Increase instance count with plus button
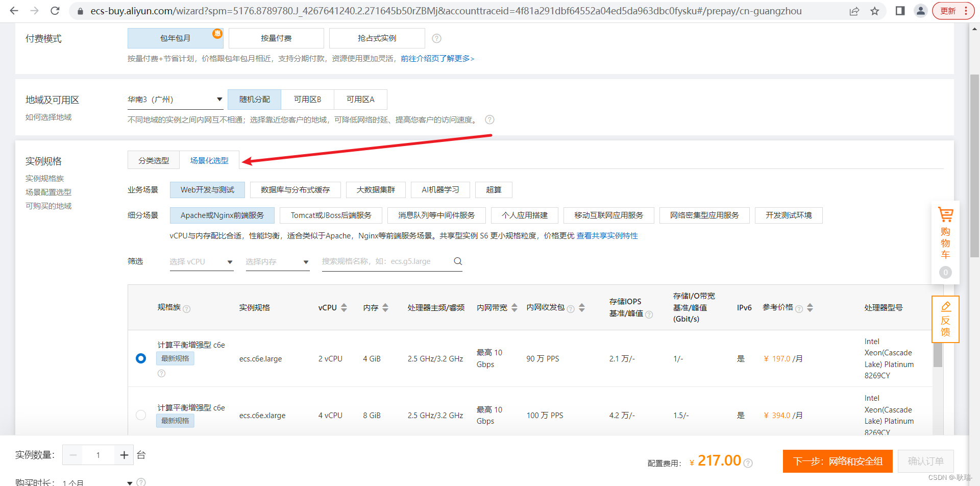 click(x=124, y=455)
